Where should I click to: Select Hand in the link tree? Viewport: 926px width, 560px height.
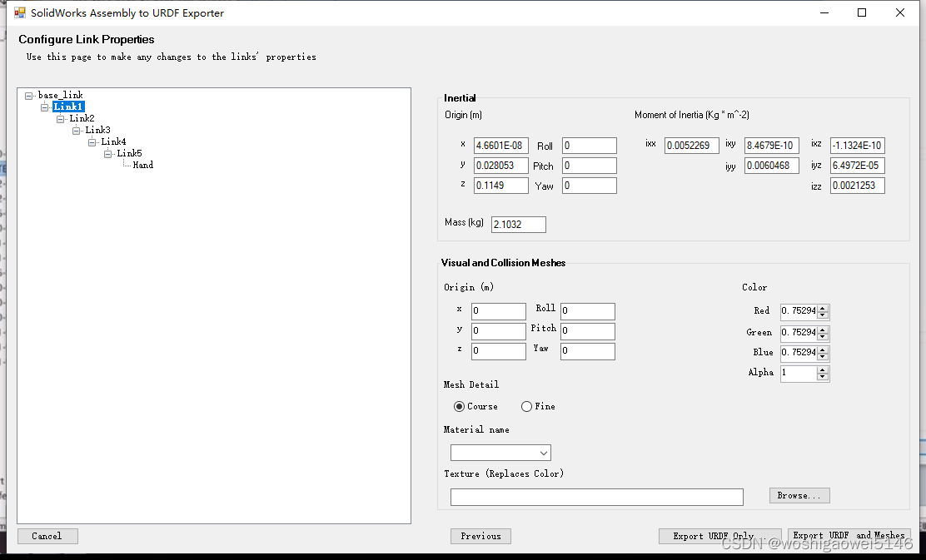pos(143,166)
